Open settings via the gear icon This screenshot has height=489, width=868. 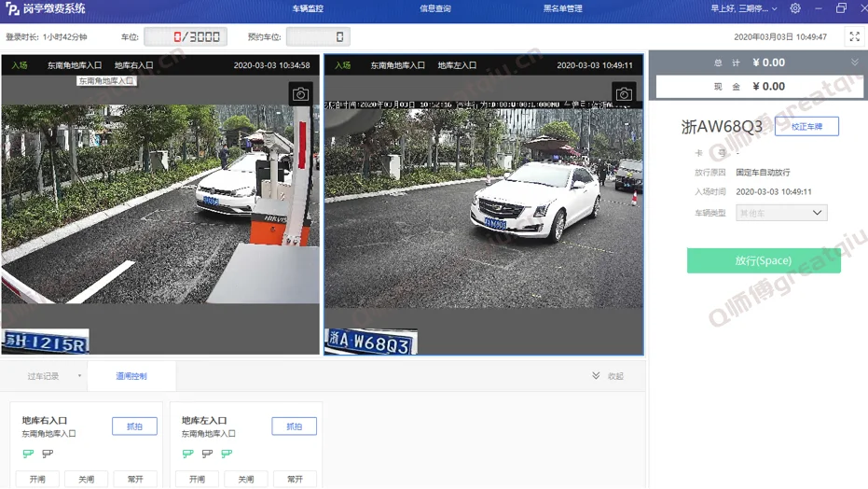coord(795,8)
